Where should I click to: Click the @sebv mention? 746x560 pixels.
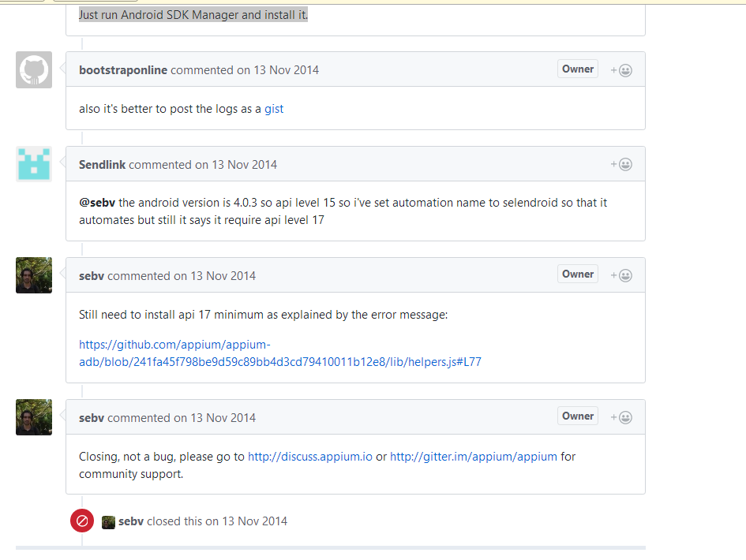point(97,203)
